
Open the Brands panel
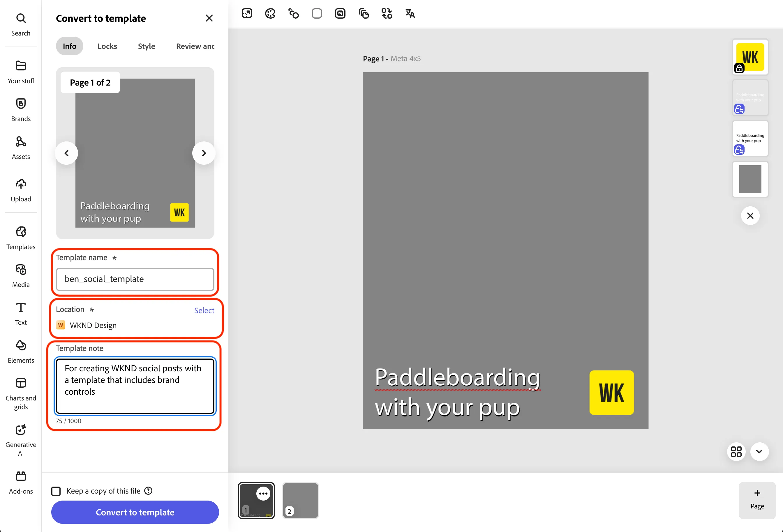pyautogui.click(x=21, y=110)
